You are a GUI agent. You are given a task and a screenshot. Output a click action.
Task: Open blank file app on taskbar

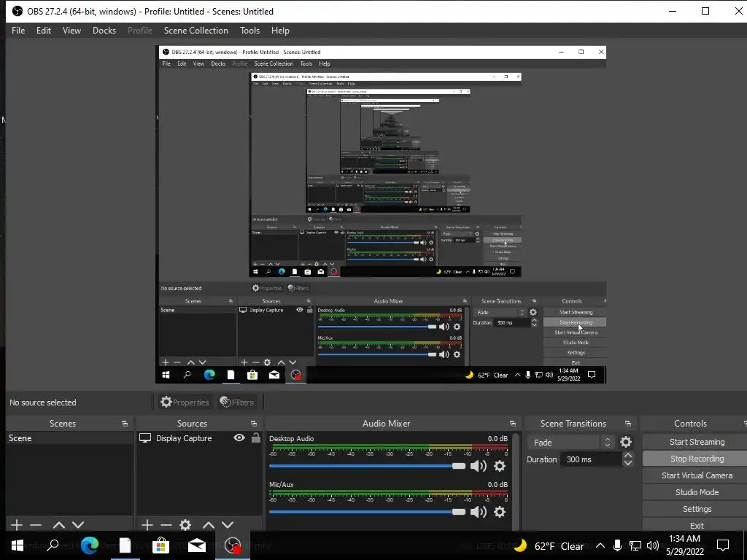125,545
